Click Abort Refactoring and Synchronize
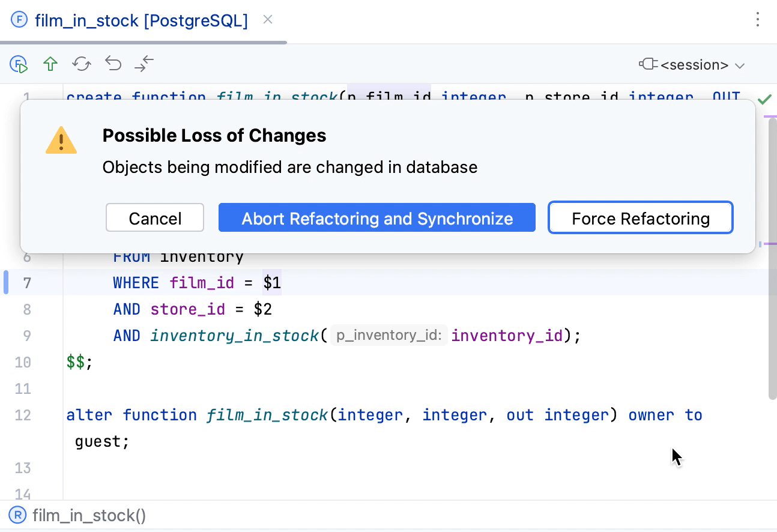Viewport: 777px width, 532px height. (x=377, y=218)
